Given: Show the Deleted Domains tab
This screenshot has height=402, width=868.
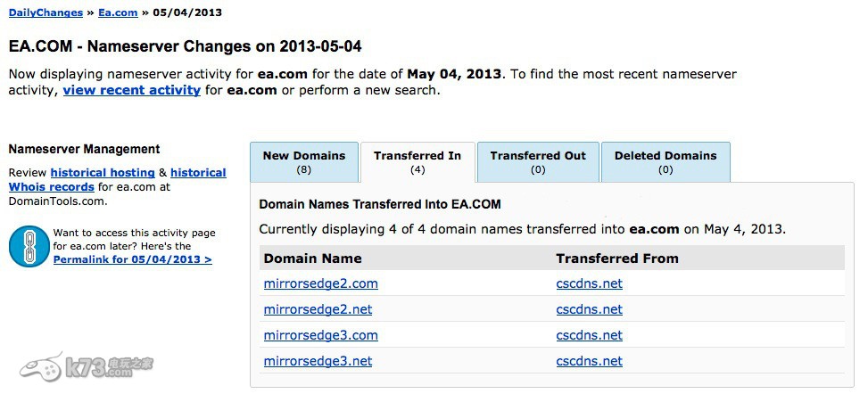Looking at the screenshot, I should 665,161.
